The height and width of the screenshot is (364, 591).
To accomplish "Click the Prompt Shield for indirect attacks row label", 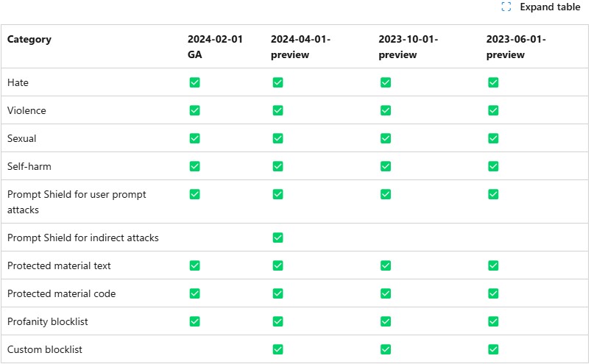I will [x=83, y=238].
